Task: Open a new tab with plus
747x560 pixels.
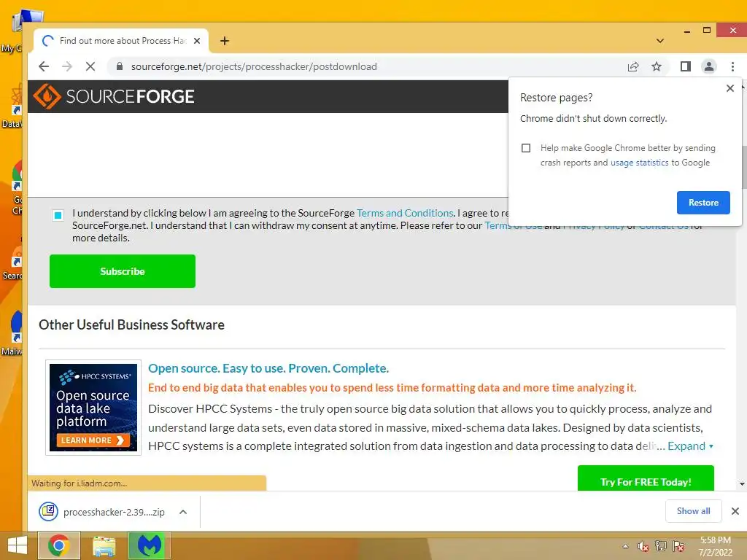Action: pyautogui.click(x=225, y=41)
